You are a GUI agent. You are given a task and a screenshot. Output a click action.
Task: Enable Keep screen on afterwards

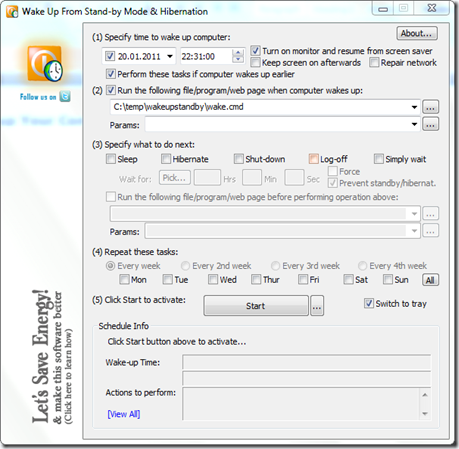pyautogui.click(x=256, y=62)
